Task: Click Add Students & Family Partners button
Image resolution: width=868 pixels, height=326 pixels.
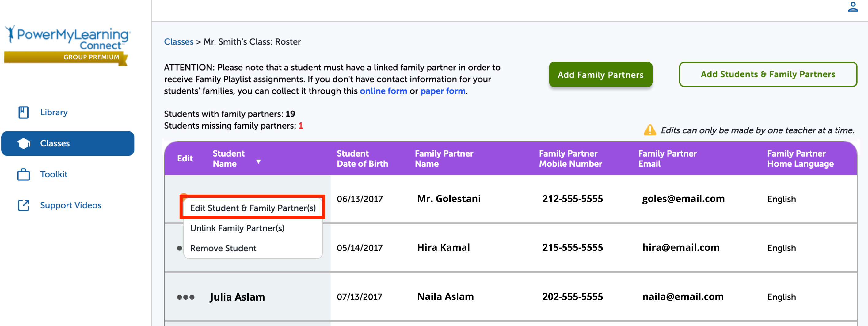Action: click(767, 74)
